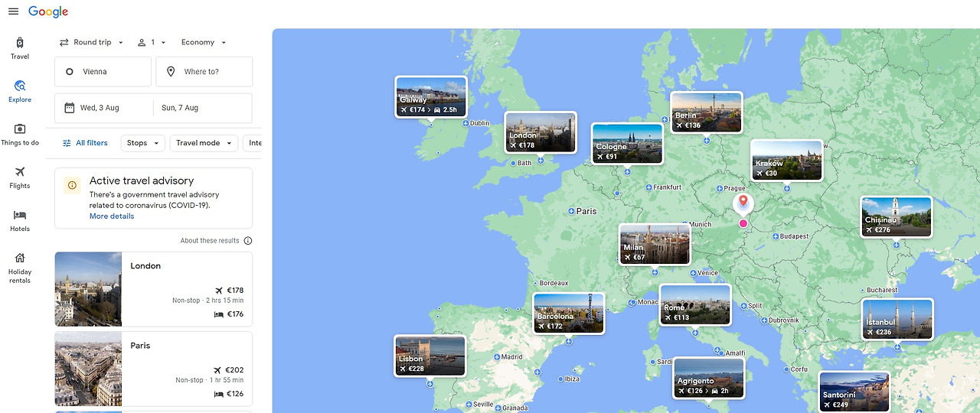
Task: Switch to the Hotels tab
Action: [20, 221]
